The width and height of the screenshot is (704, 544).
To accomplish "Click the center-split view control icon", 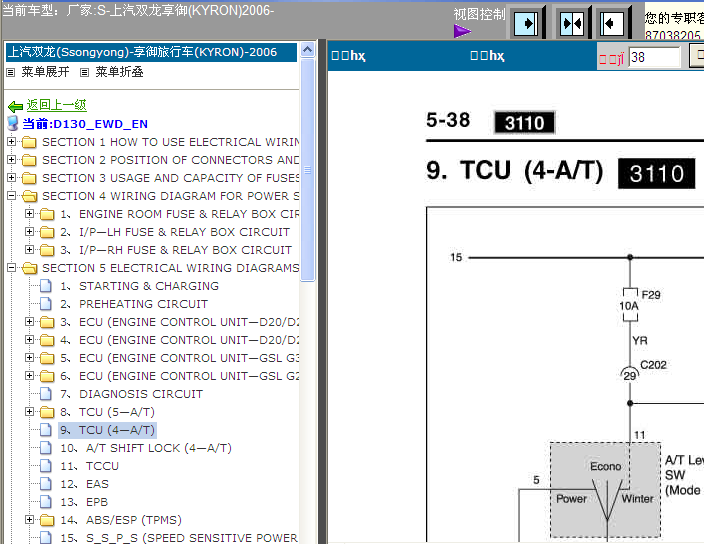I will tap(572, 23).
